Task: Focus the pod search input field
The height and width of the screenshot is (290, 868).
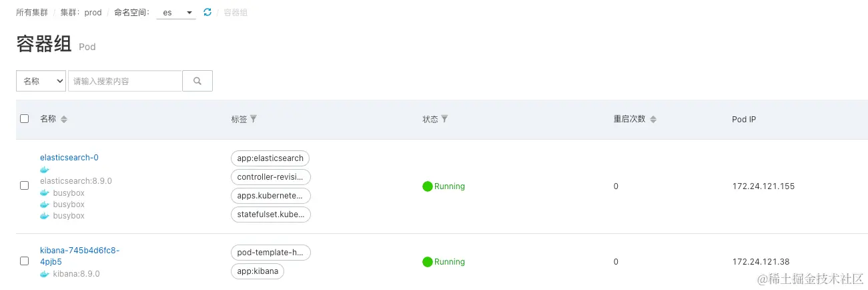Action: click(x=125, y=81)
